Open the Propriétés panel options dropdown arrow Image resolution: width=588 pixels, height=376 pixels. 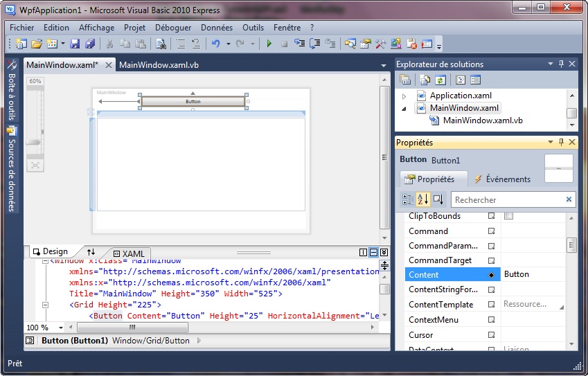coord(551,142)
